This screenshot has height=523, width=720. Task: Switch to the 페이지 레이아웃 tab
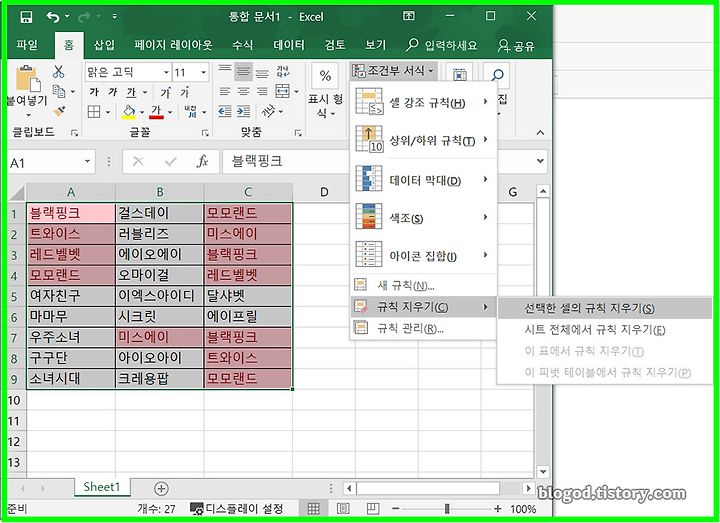click(173, 45)
